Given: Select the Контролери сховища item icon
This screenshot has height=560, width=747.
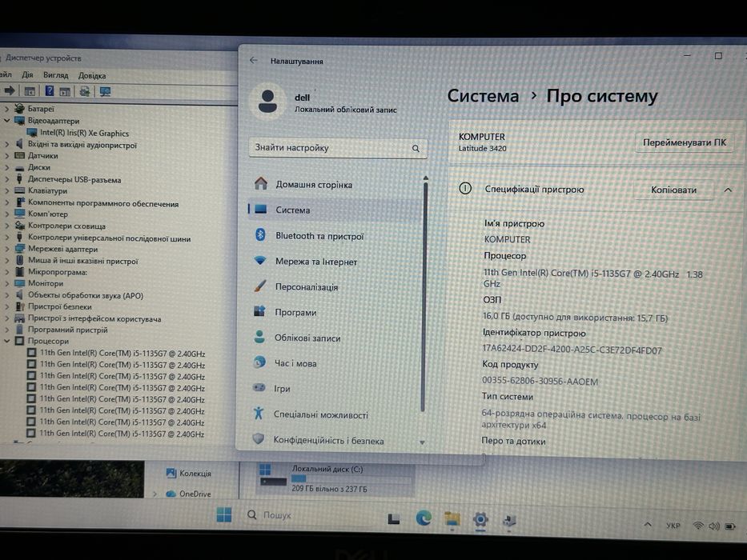Looking at the screenshot, I should click(19, 226).
